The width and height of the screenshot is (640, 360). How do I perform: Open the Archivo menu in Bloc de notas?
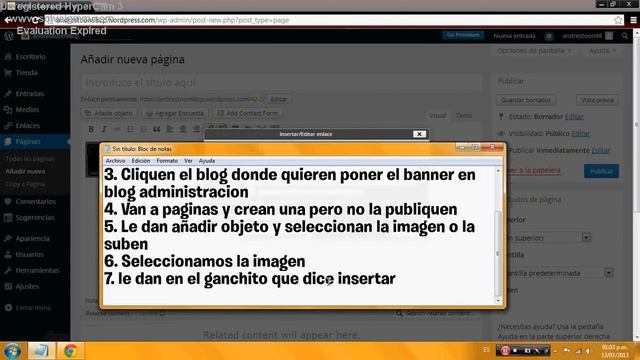click(116, 161)
